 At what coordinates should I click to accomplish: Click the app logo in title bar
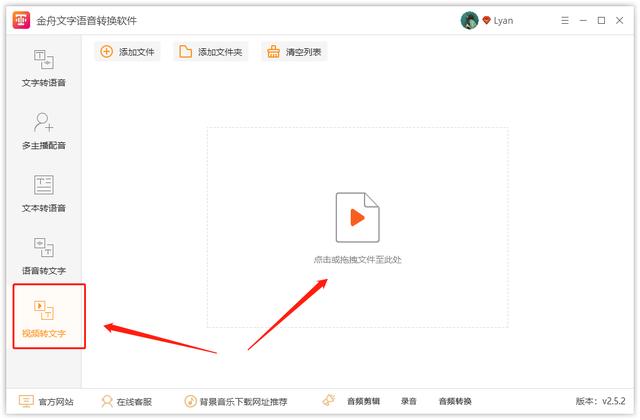(x=21, y=20)
